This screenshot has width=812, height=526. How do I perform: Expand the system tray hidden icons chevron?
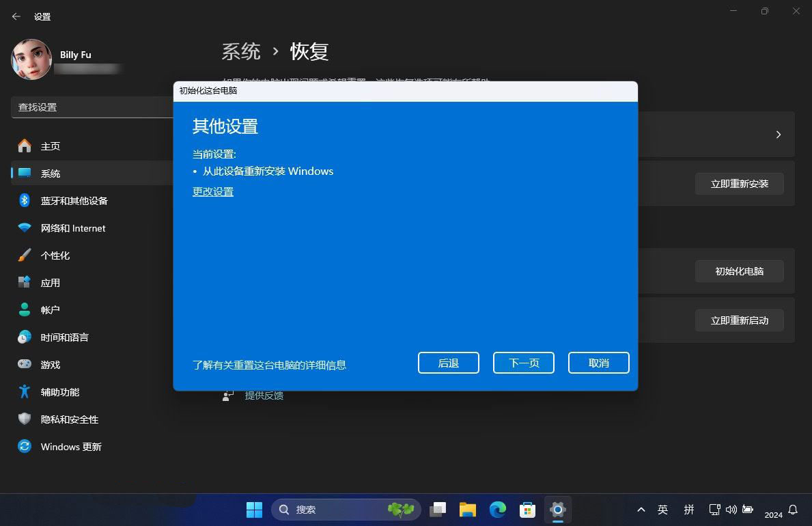click(x=641, y=510)
